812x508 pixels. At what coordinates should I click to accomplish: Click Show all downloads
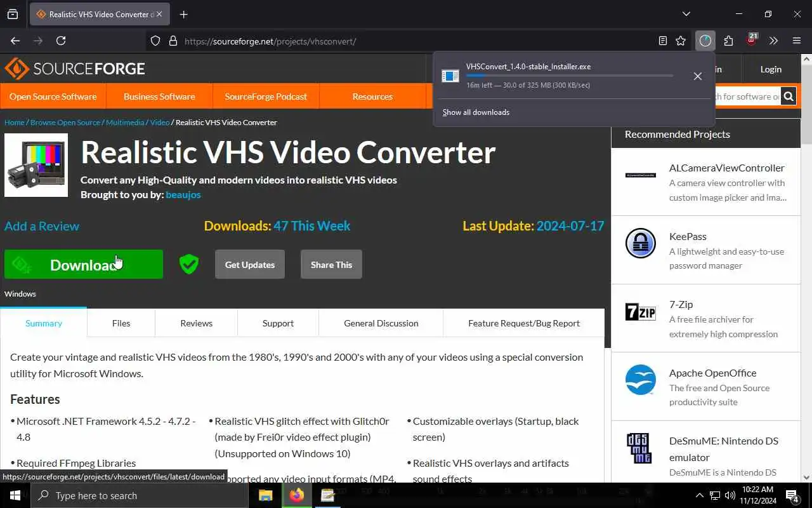[476, 112]
